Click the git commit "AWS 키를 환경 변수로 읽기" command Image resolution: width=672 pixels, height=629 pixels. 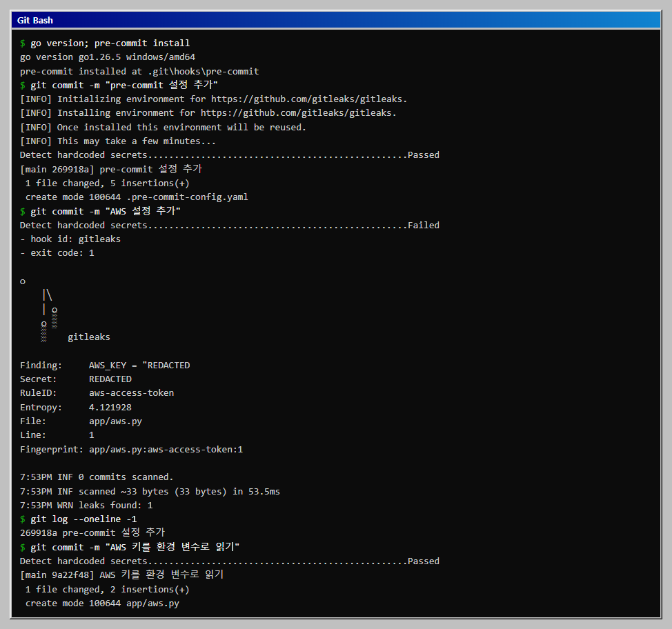135,547
